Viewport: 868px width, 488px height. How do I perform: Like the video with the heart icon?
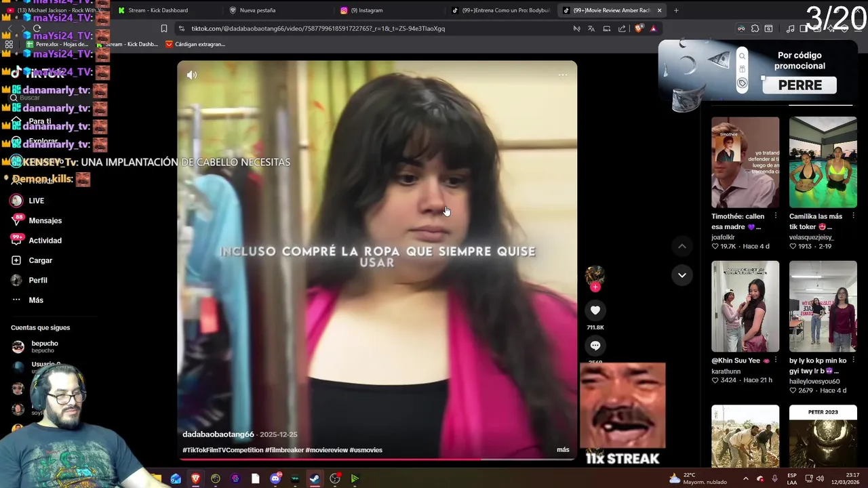[x=595, y=310]
